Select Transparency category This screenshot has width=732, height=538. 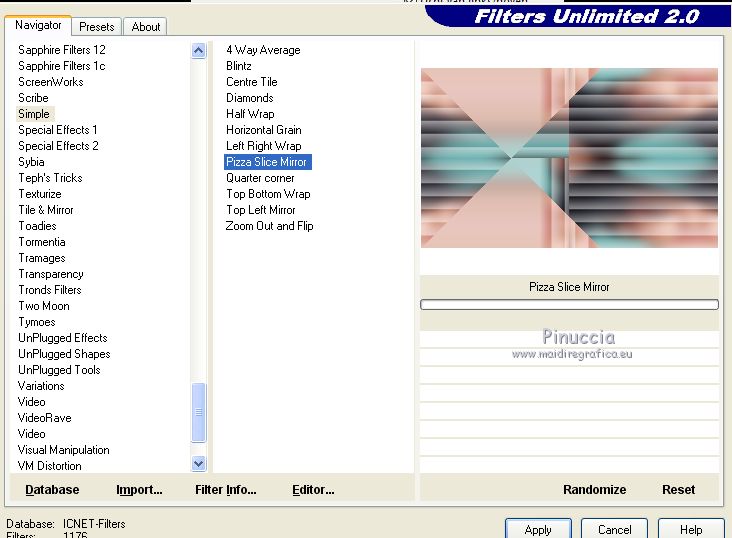click(51, 274)
